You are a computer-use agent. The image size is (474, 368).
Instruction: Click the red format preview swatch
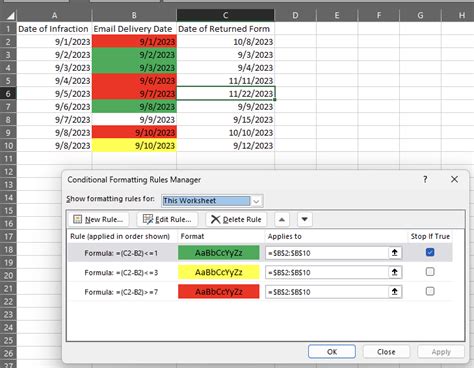point(219,292)
